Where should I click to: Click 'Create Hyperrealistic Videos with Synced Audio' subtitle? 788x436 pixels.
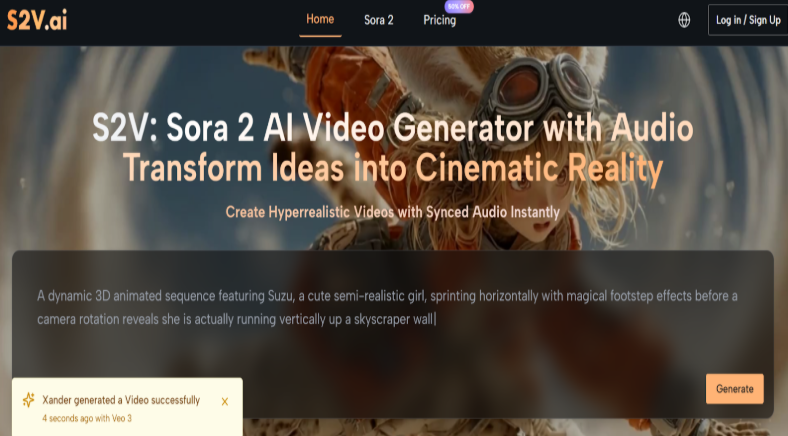(x=392, y=212)
